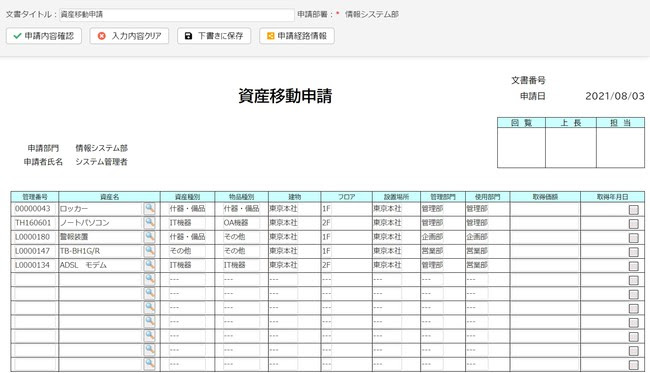The image size is (650, 373).
Task: Tick the checkbox in the first blank row
Action: [x=633, y=280]
